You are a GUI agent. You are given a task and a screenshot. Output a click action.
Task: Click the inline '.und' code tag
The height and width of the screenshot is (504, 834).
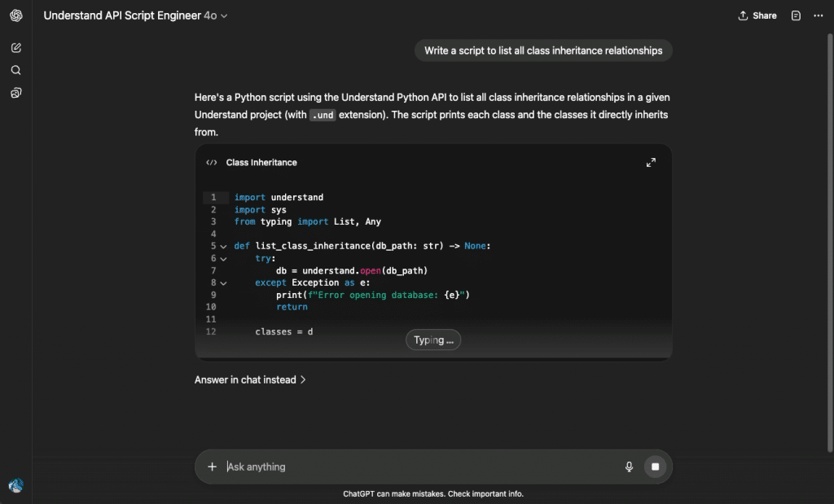point(323,116)
